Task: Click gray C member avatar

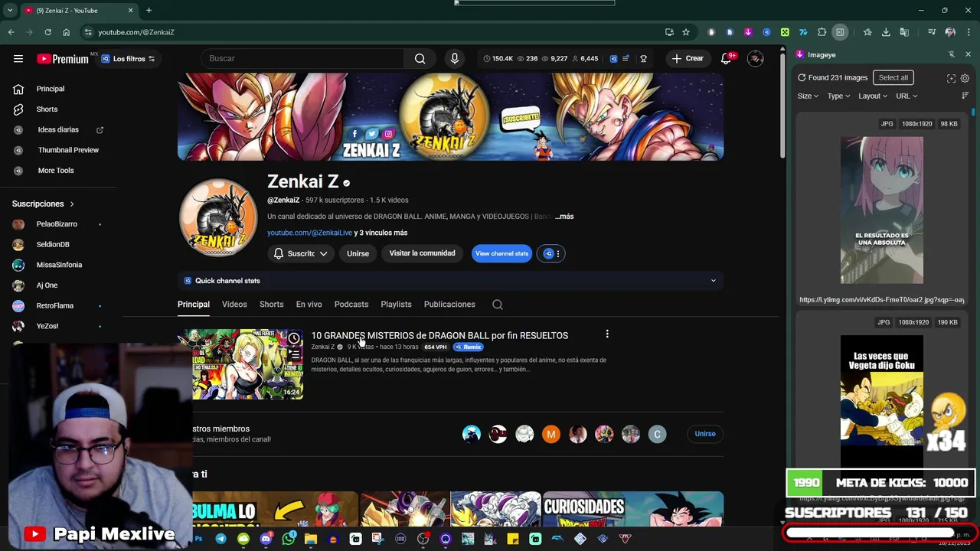Action: click(x=657, y=435)
